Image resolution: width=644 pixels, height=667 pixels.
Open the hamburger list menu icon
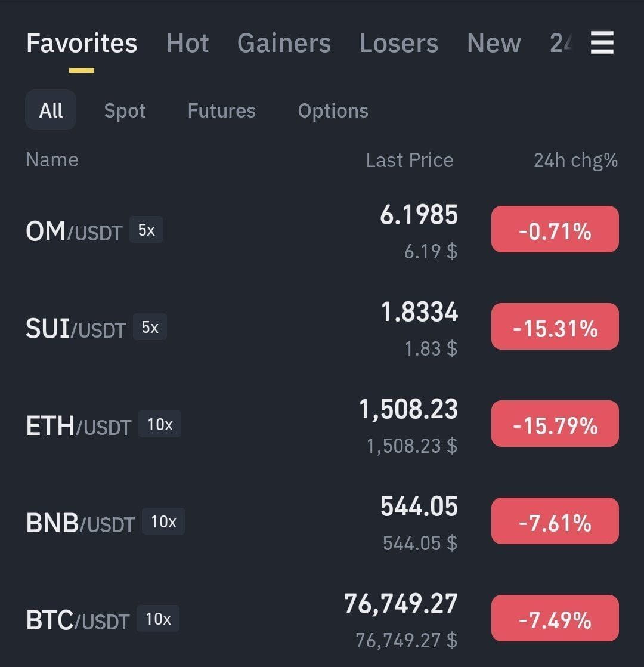click(x=602, y=42)
